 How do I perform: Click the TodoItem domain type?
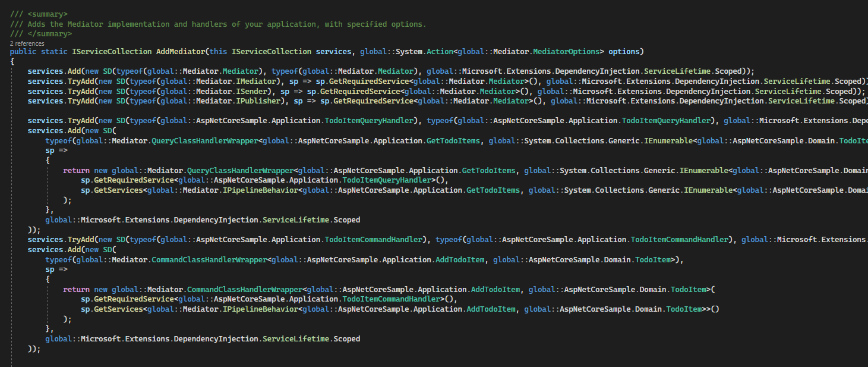[x=652, y=259]
